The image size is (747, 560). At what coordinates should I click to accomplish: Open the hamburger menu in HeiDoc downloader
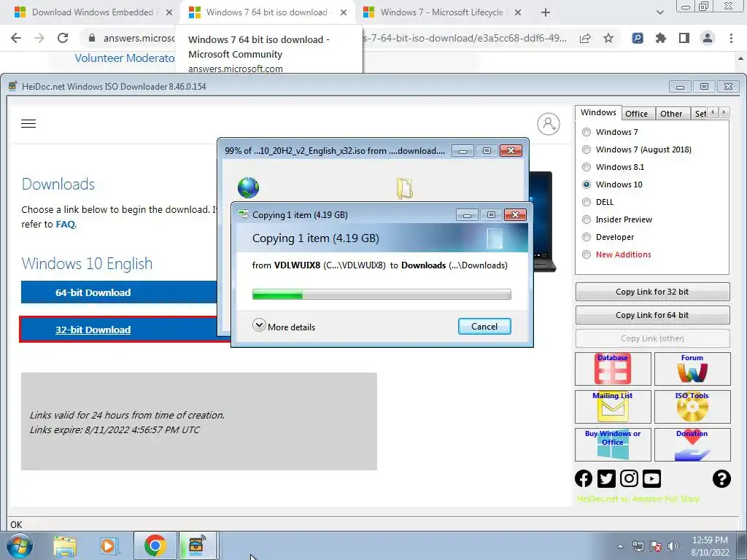(28, 124)
